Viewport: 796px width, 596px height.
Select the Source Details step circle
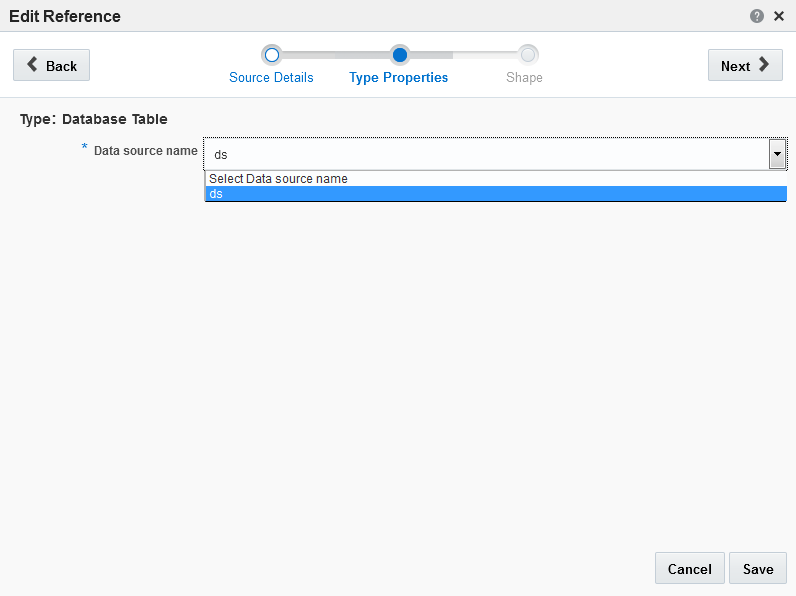(x=272, y=55)
